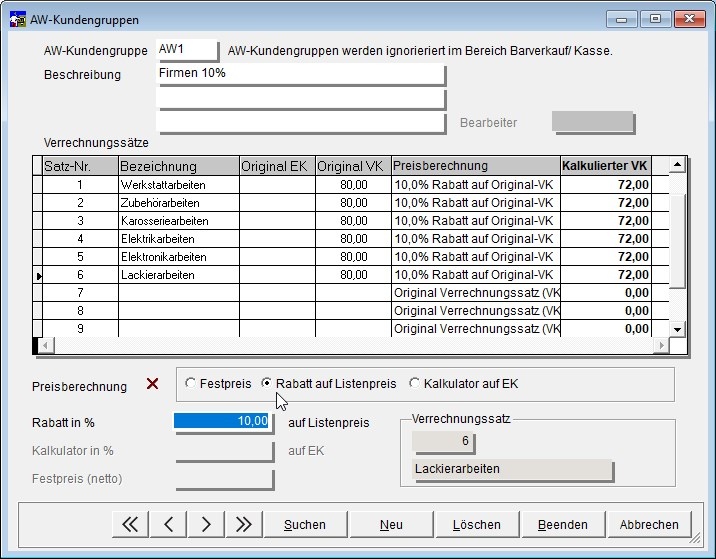Select the Lackierarbeiten cell in the table

pos(179,275)
